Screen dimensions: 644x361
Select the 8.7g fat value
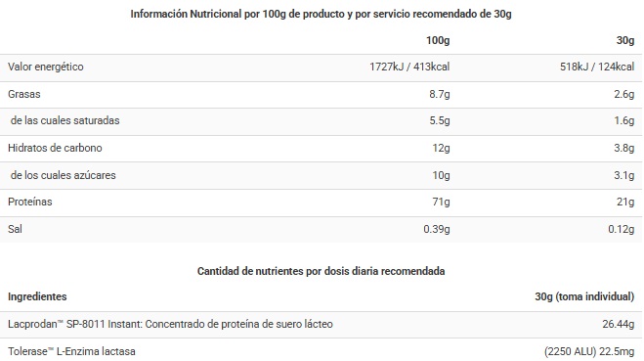[440, 94]
